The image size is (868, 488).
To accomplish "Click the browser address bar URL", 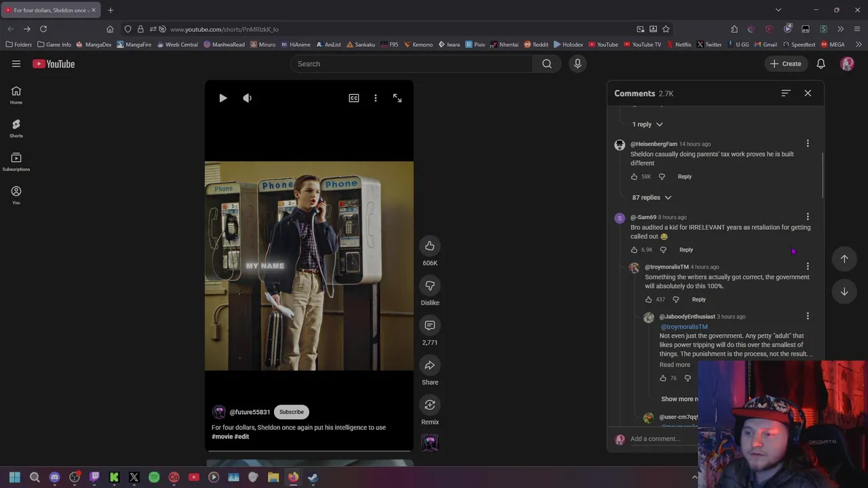I will [x=224, y=29].
